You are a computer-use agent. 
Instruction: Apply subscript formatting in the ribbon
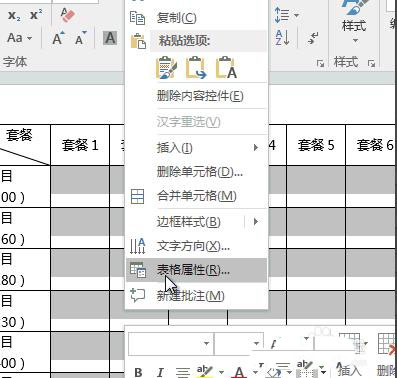click(x=14, y=15)
